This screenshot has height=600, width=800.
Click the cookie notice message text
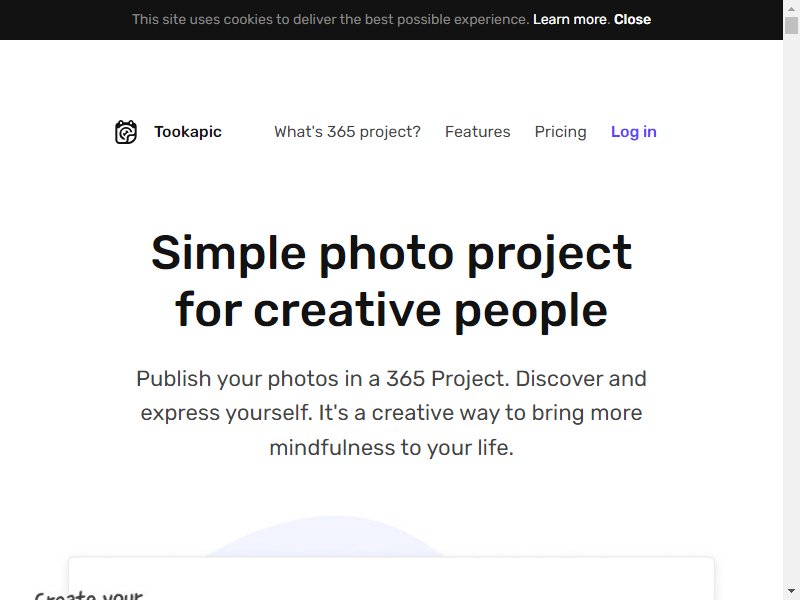[331, 19]
